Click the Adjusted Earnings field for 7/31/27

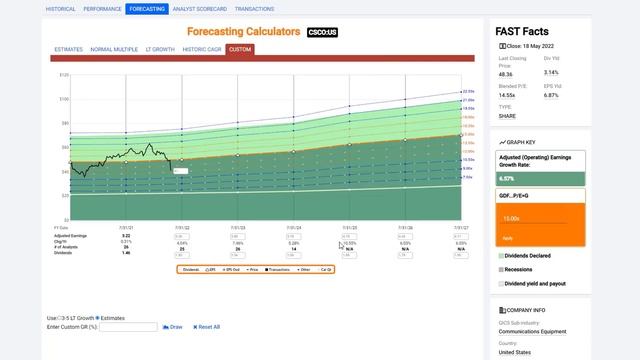[461, 236]
